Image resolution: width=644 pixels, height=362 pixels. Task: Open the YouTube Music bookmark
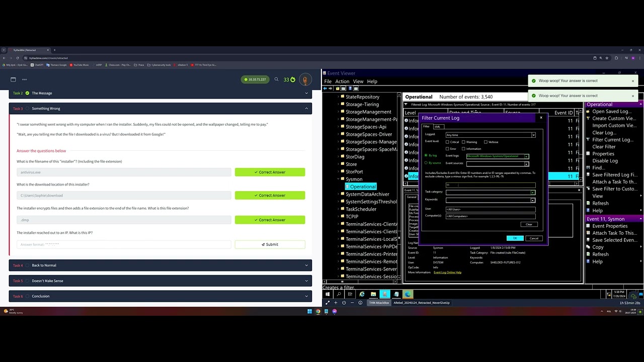79,65
